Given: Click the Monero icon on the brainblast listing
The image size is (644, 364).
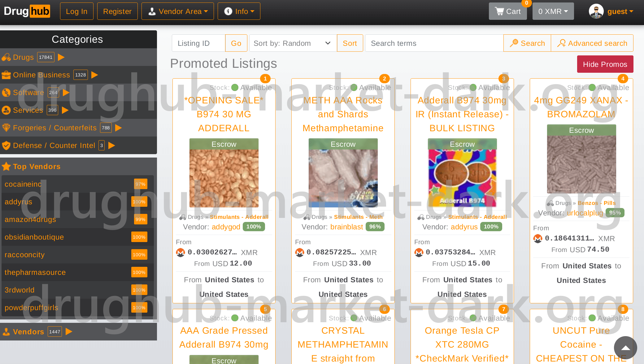Looking at the screenshot, I should pos(300,253).
